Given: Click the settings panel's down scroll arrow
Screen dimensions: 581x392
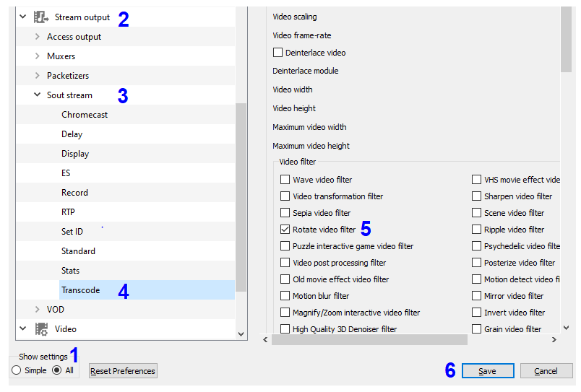Looking at the screenshot, I should [566, 328].
